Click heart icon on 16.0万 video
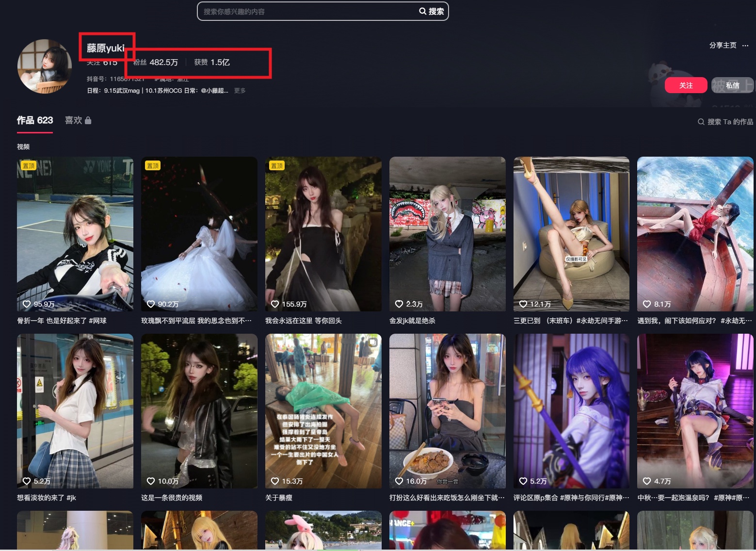The height and width of the screenshot is (551, 756). click(399, 481)
